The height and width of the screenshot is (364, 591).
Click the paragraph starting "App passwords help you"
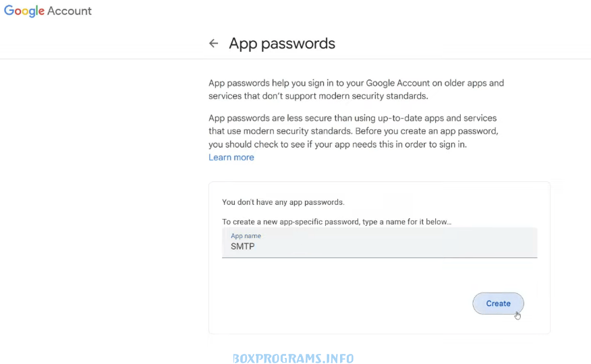tap(356, 90)
